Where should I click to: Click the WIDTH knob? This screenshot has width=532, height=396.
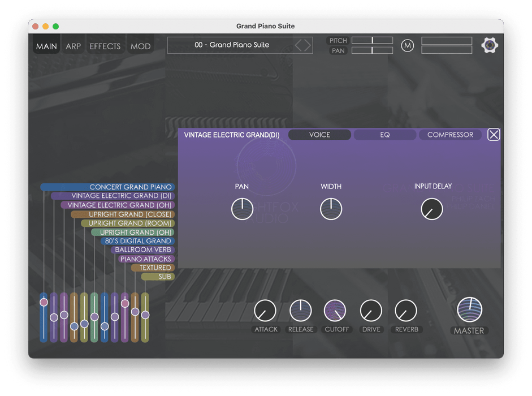click(331, 209)
